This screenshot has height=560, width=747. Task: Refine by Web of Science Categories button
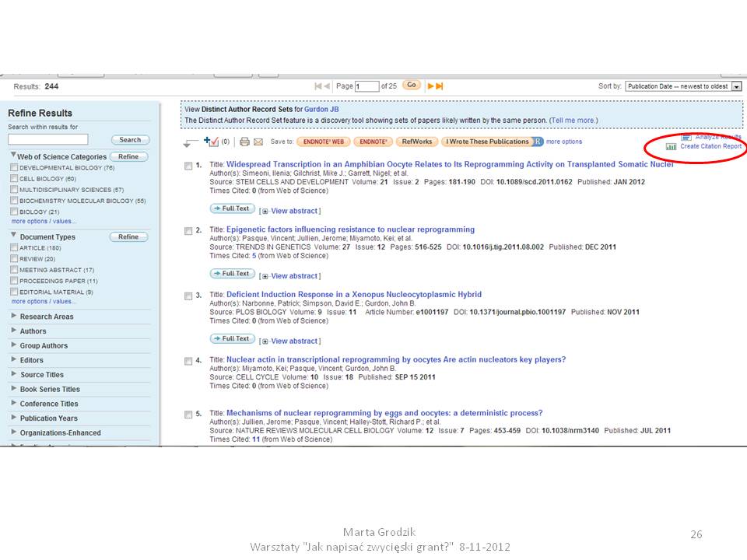[128, 156]
